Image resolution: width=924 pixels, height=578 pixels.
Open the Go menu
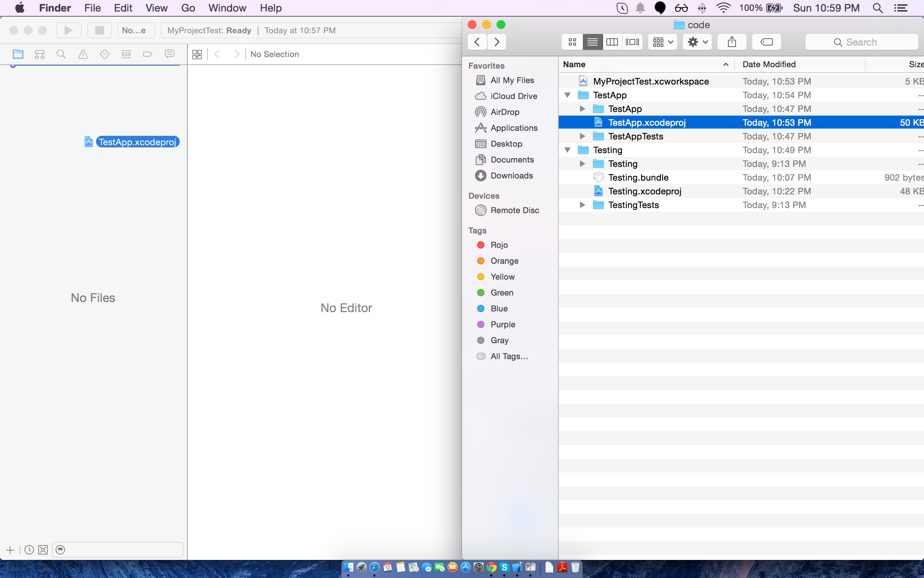188,8
